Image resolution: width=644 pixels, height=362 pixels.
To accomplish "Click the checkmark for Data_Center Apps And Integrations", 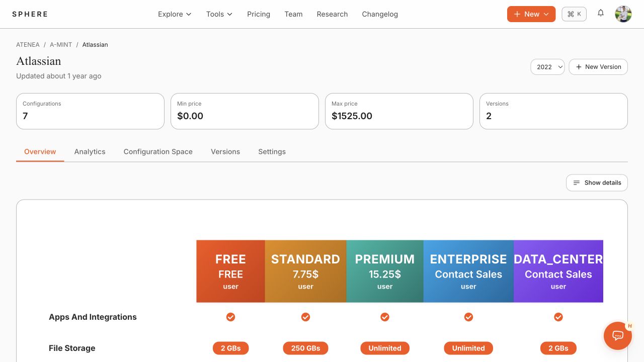I will 558,317.
